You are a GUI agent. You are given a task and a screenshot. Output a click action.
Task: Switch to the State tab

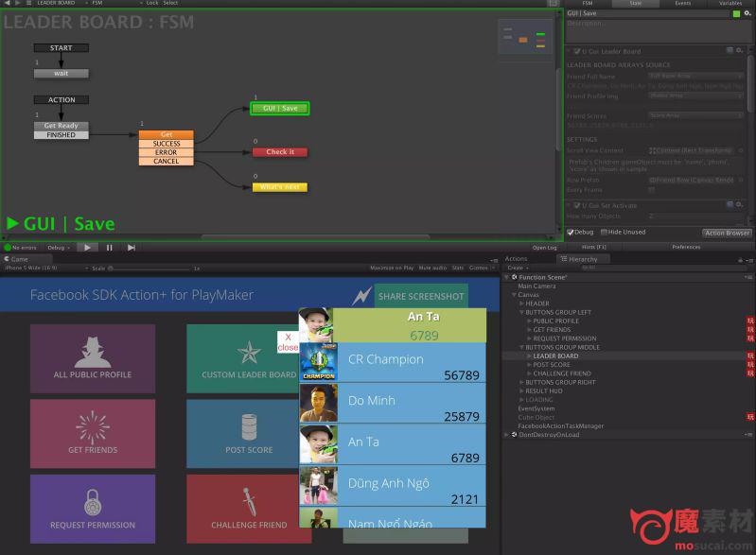(x=636, y=4)
